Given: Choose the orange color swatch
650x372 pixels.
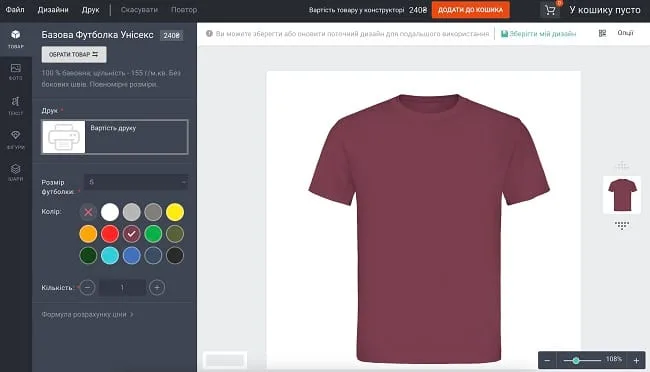Looking at the screenshot, I should [x=88, y=234].
